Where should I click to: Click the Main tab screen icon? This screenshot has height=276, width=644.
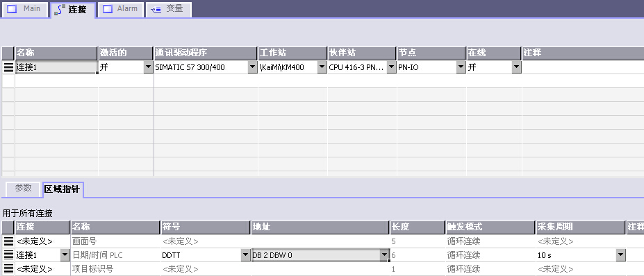[x=12, y=9]
